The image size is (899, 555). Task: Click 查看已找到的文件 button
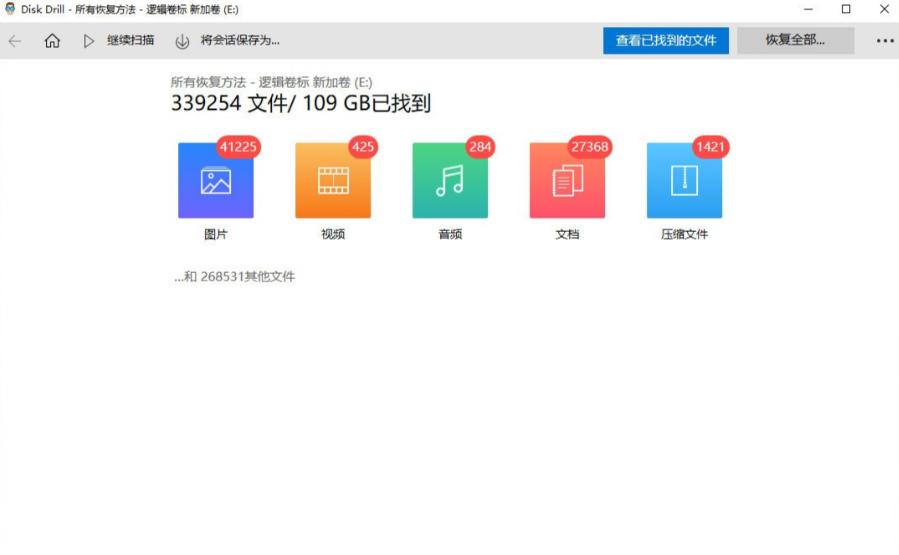(x=666, y=41)
